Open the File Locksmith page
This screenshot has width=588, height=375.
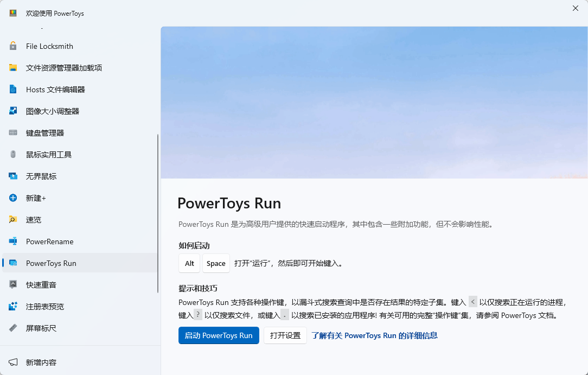[80, 46]
